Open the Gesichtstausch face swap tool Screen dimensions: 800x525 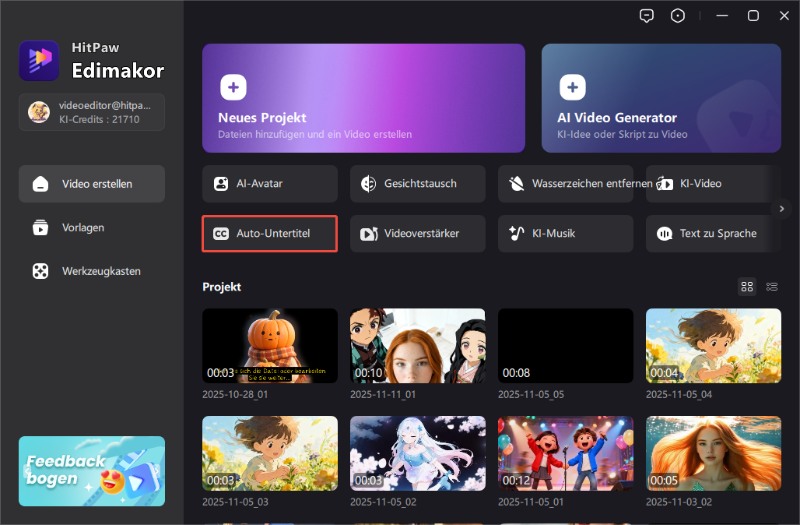pos(418,184)
